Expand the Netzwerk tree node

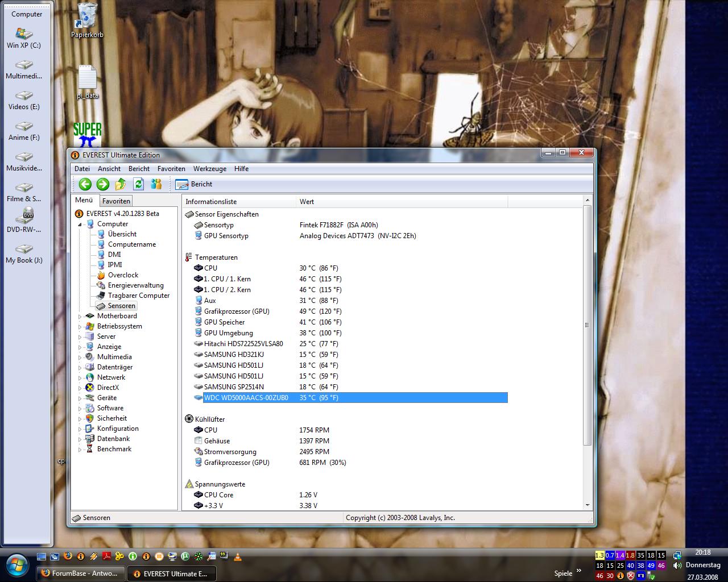click(80, 378)
